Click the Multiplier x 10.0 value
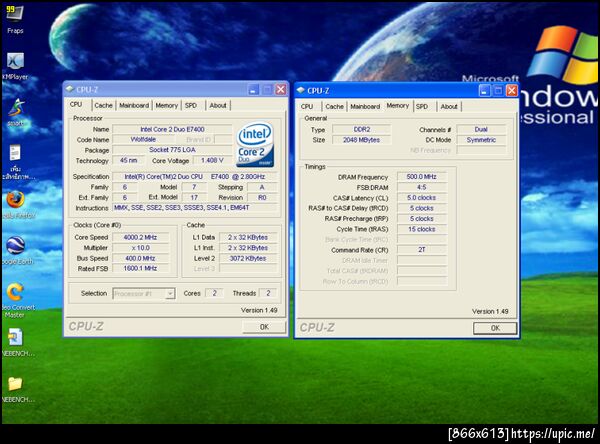Viewport: 600px width, 444px height. point(140,248)
